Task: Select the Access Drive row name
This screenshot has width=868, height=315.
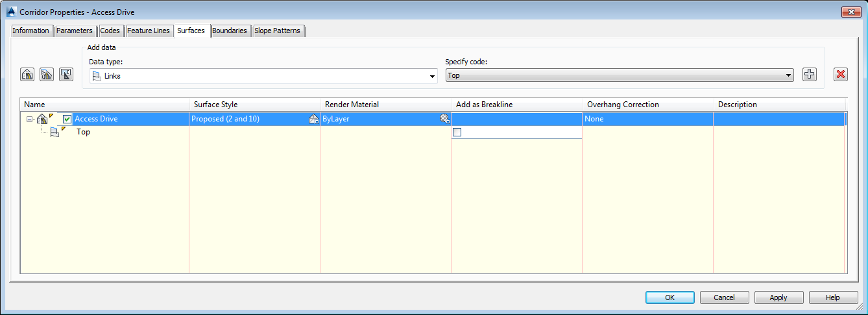Action: pos(96,119)
